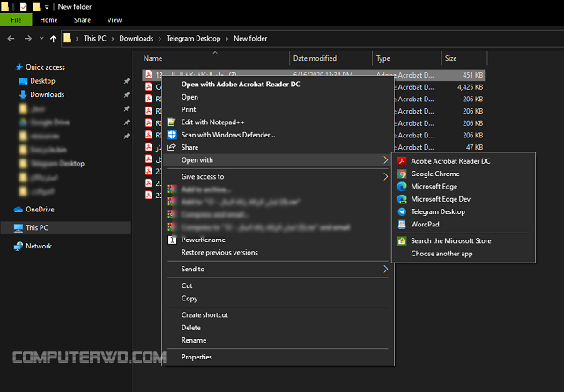Pick Microsoft Edge from Open with submenu
Screen dimensions: 564x392
click(434, 186)
